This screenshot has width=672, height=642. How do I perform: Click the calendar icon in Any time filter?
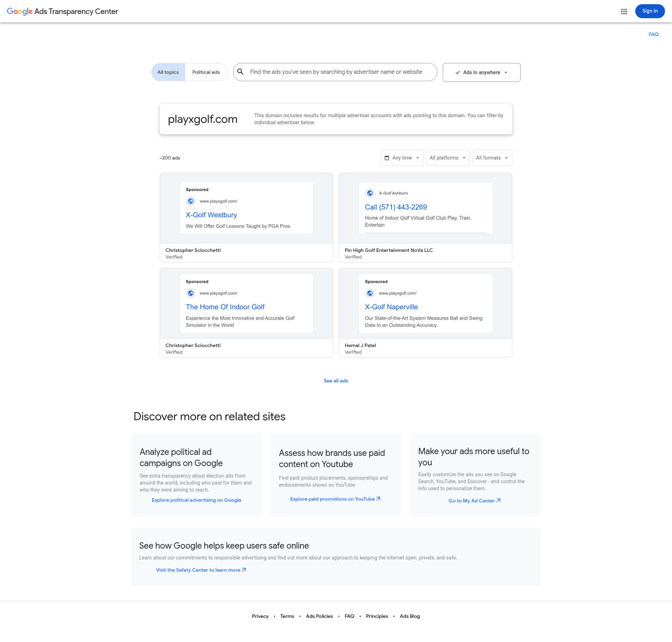click(x=387, y=158)
